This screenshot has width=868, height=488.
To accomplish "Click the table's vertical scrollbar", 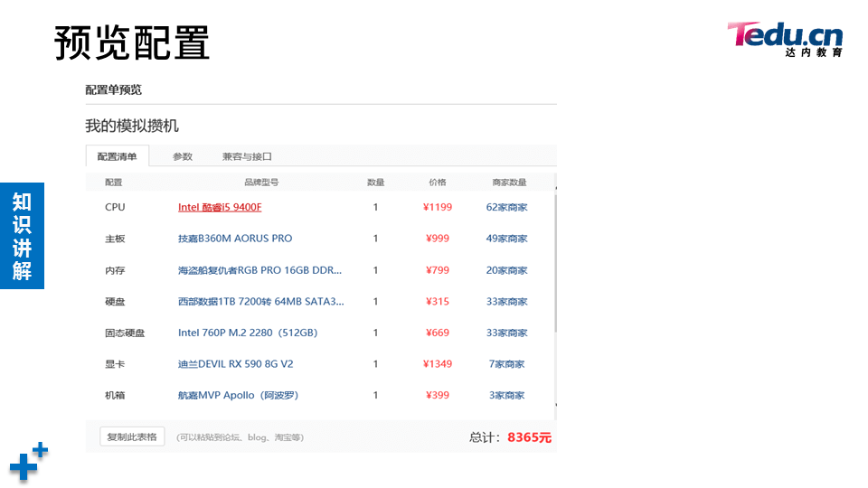I will (x=556, y=263).
